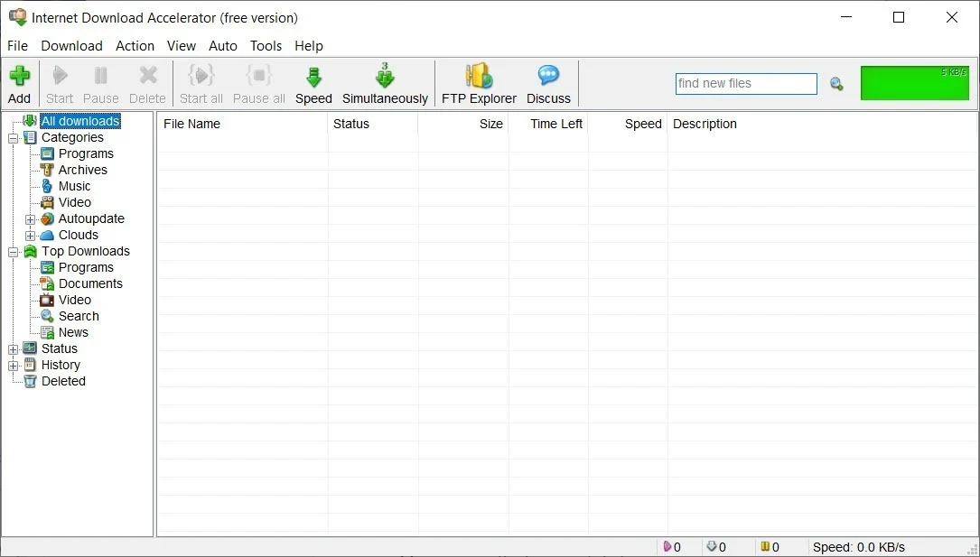This screenshot has height=557, width=980.
Task: Click the magnifier search icon
Action: [835, 83]
